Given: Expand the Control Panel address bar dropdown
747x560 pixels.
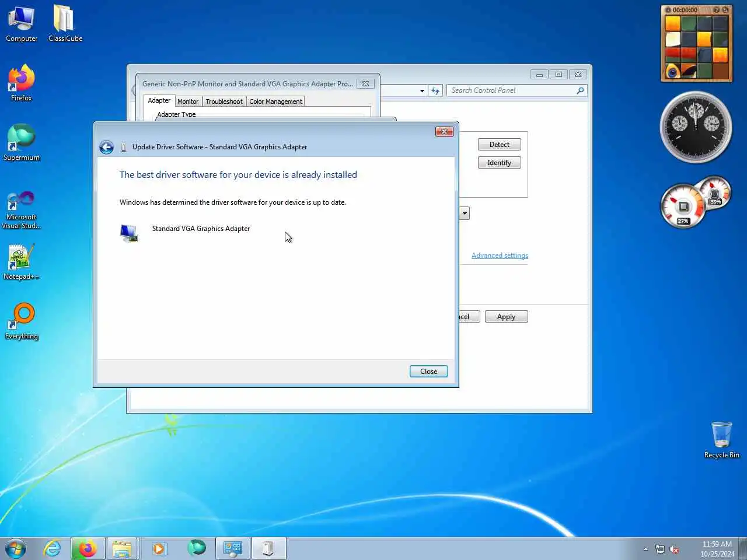Looking at the screenshot, I should (x=422, y=90).
